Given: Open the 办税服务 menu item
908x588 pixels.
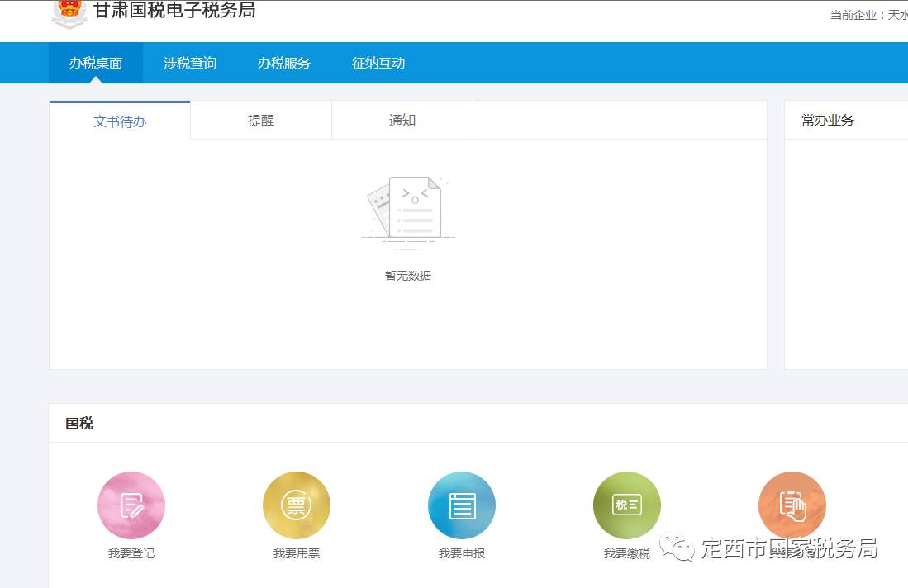Looking at the screenshot, I should click(x=283, y=62).
